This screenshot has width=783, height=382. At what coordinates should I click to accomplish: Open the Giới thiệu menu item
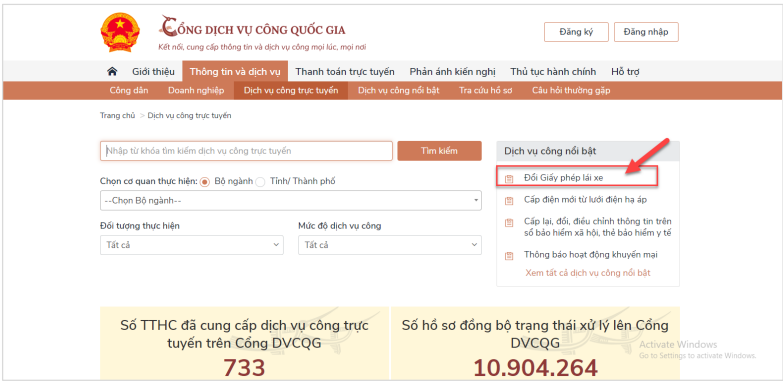point(153,71)
